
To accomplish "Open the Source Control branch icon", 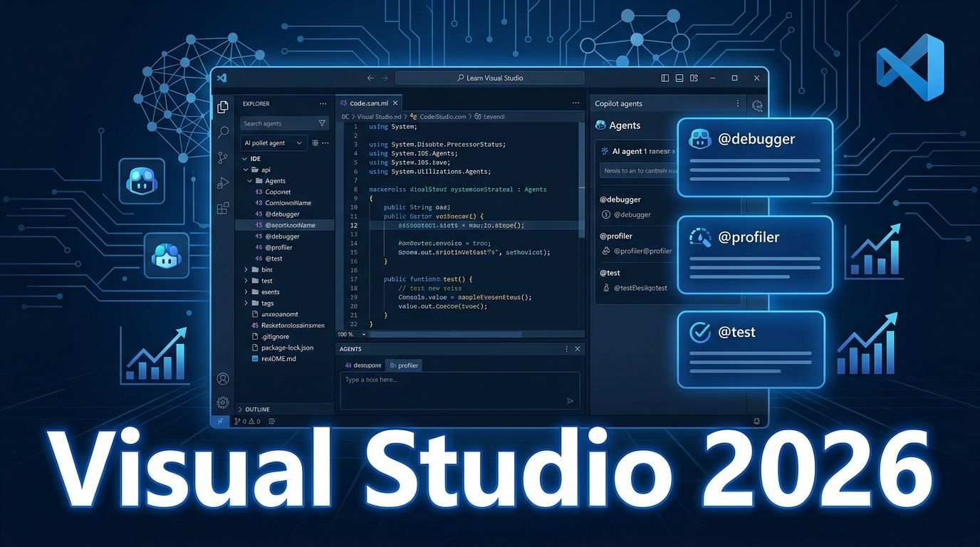I will [223, 158].
